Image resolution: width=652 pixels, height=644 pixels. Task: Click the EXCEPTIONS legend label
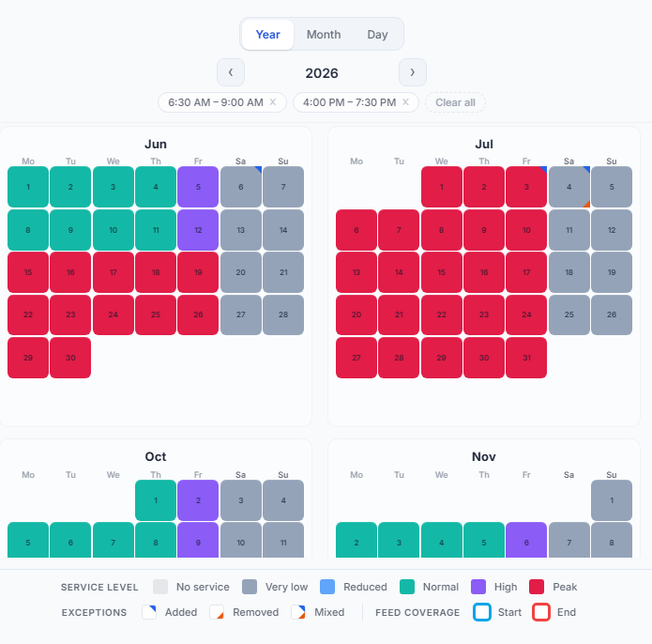click(94, 613)
